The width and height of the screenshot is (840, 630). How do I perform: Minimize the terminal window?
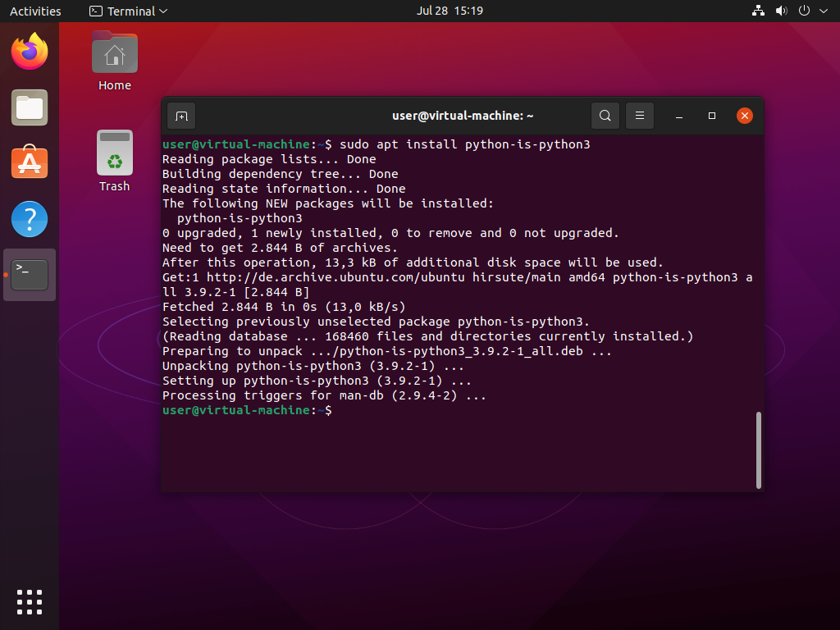[x=679, y=116]
